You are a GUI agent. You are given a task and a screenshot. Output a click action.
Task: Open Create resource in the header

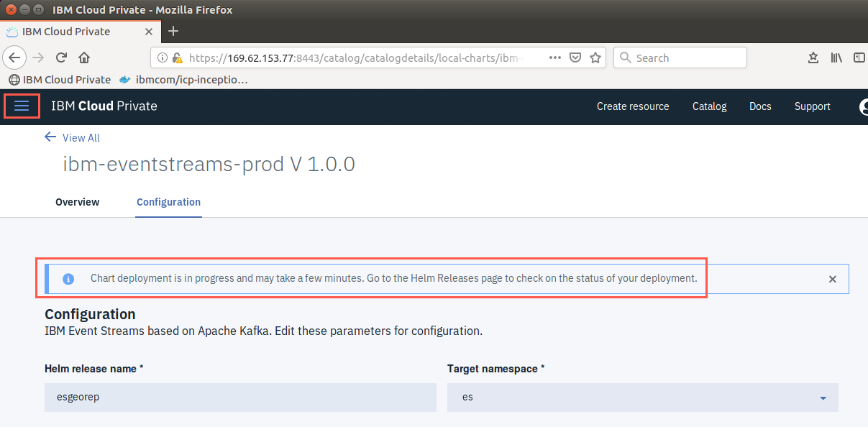pyautogui.click(x=633, y=106)
